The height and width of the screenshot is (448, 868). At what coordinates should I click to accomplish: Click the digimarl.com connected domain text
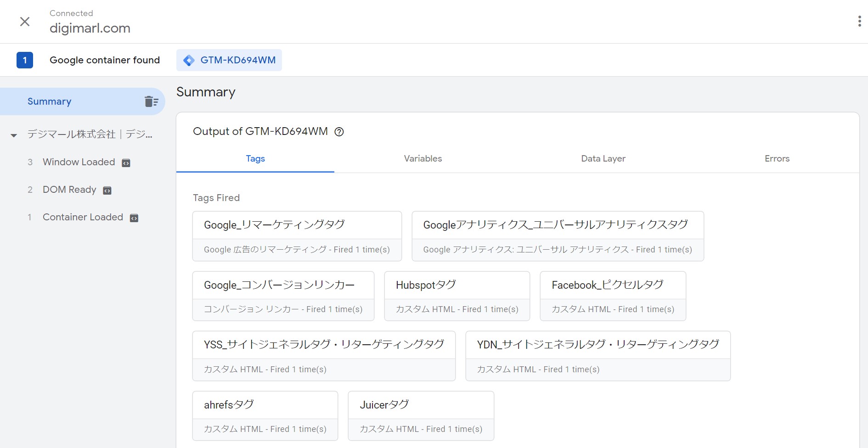point(90,28)
